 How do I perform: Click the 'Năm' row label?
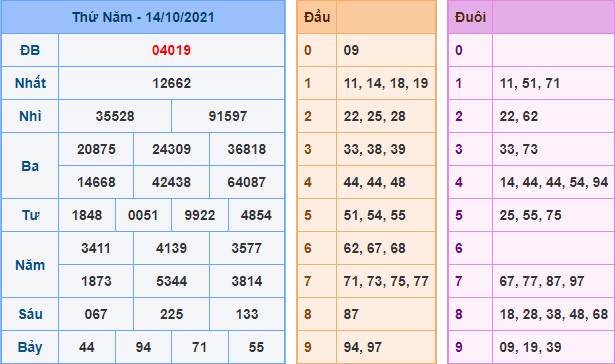[x=30, y=265]
